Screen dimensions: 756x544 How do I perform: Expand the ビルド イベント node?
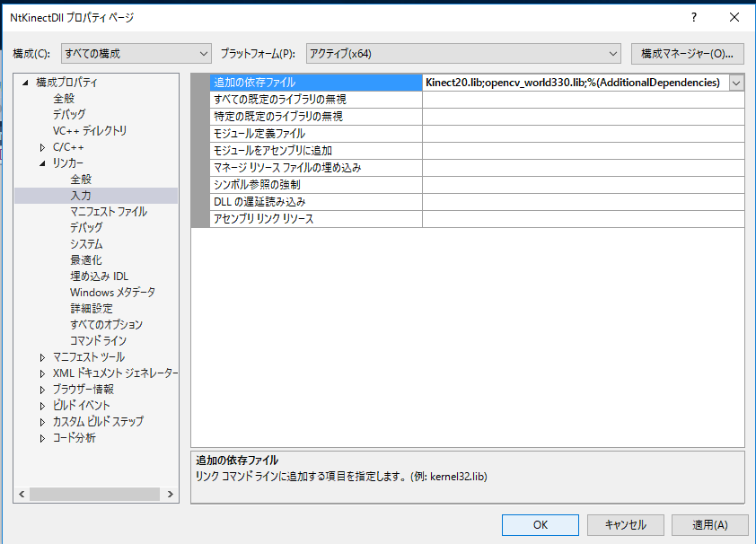pyautogui.click(x=42, y=406)
